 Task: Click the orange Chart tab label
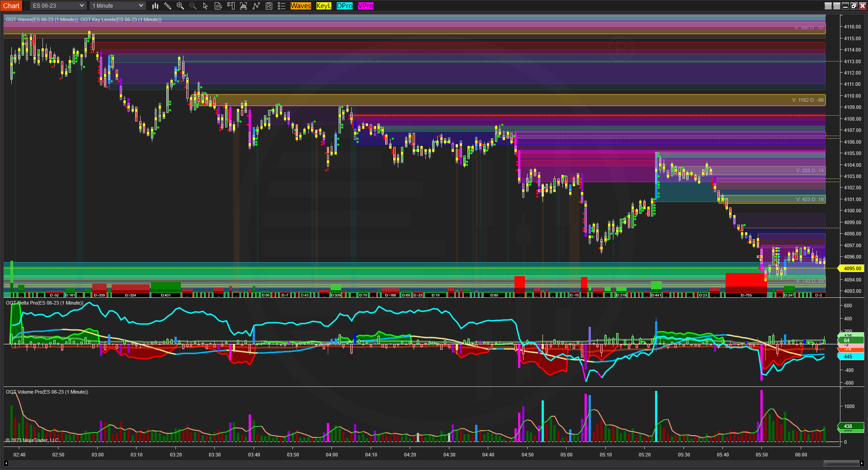coord(11,6)
